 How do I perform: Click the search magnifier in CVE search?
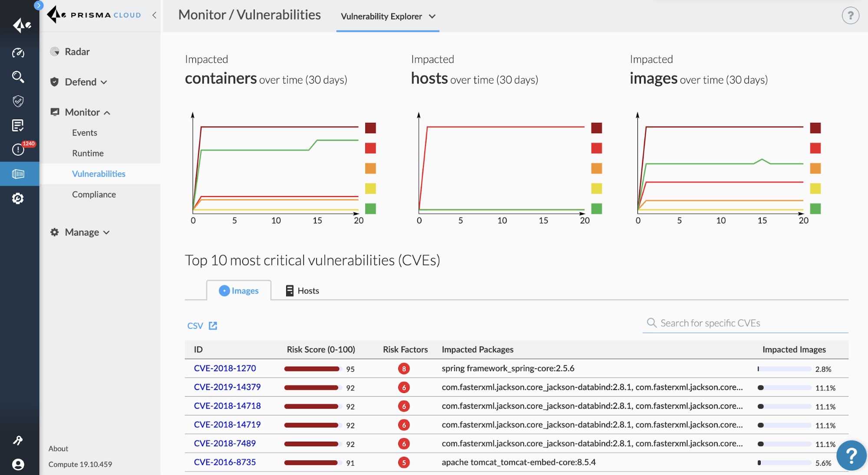651,323
